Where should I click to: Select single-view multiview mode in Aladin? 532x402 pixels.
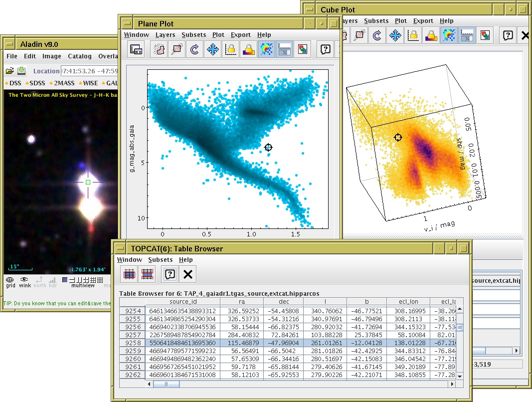65,280
